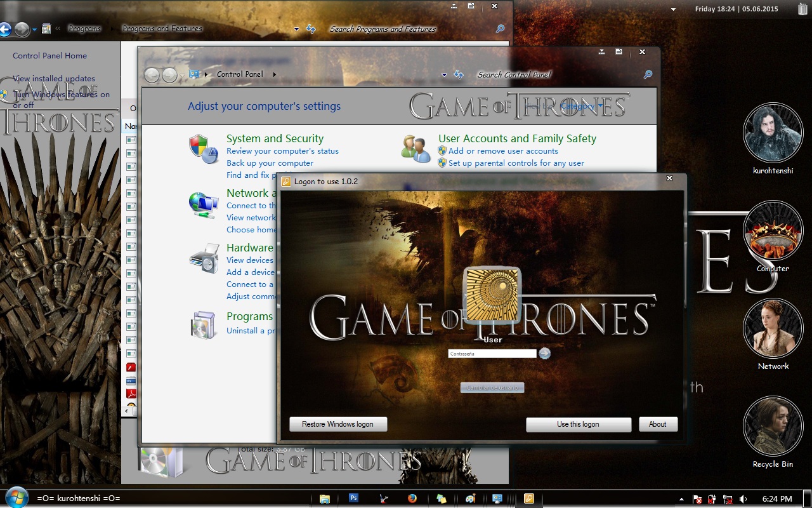Open Control Panel Home link
Screen dimensions: 812x508
pyautogui.click(x=49, y=56)
